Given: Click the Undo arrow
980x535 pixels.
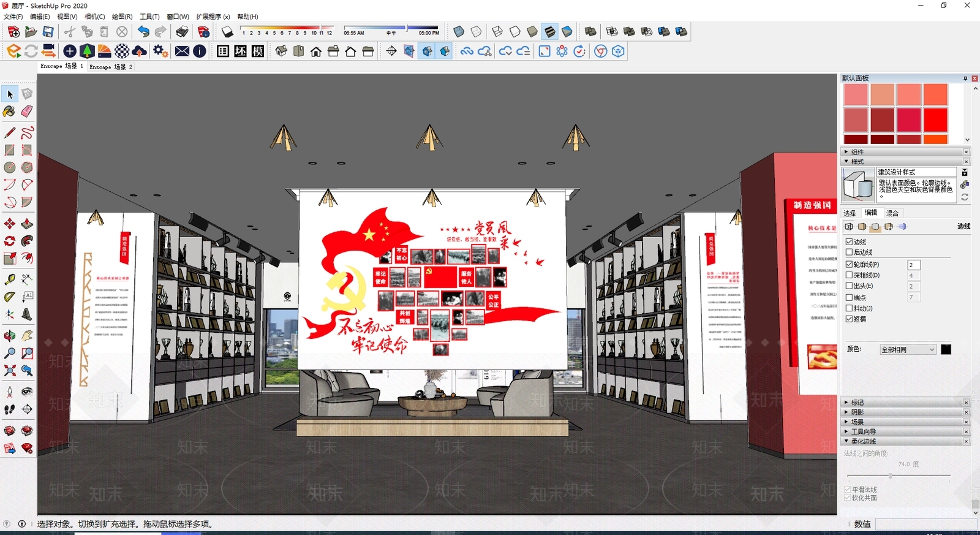Looking at the screenshot, I should click(143, 31).
